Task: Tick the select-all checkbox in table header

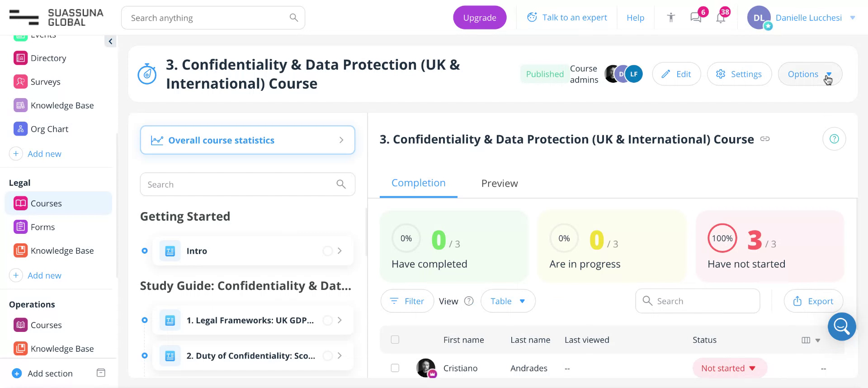Action: tap(395, 340)
